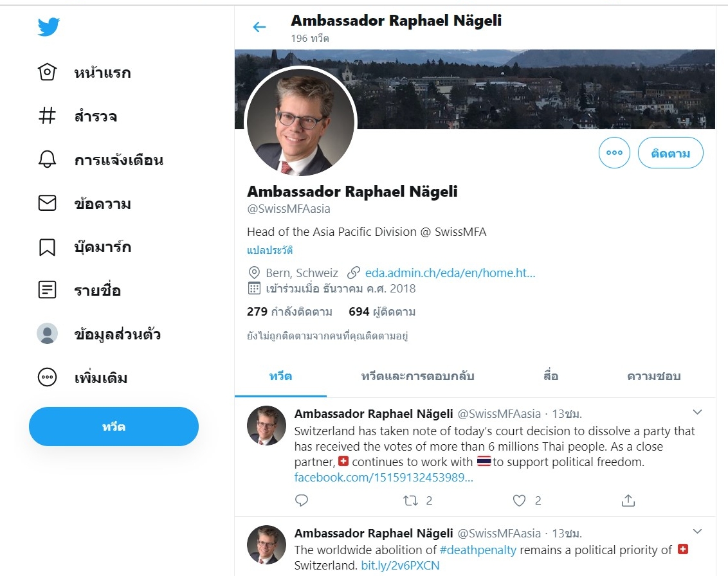This screenshot has height=576, width=728.
Task: Go back using the arrow icon
Action: click(x=259, y=27)
